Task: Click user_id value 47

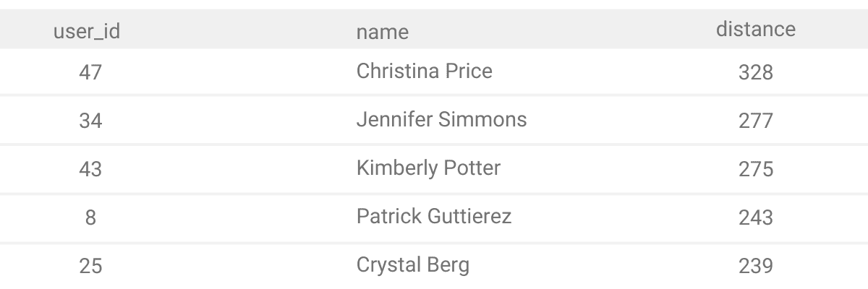Action: (90, 72)
